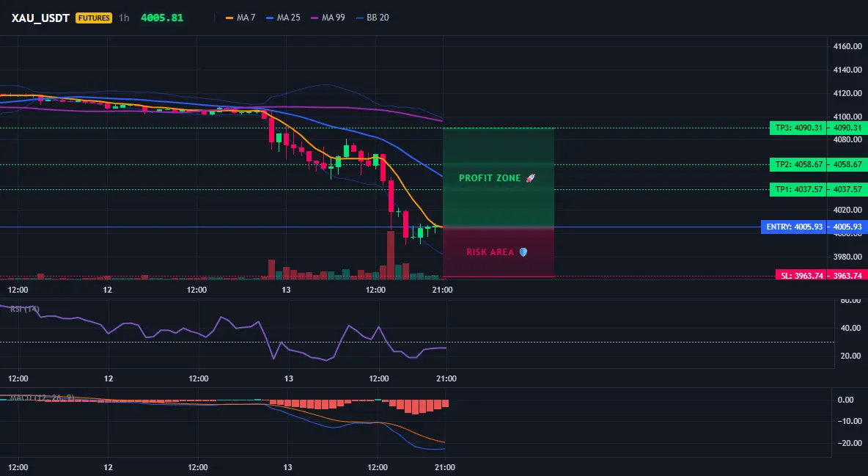
Task: Click the 4100.00 price axis value
Action: point(847,117)
